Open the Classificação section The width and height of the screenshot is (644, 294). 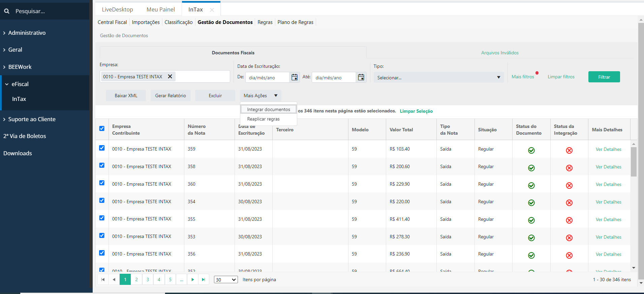179,22
